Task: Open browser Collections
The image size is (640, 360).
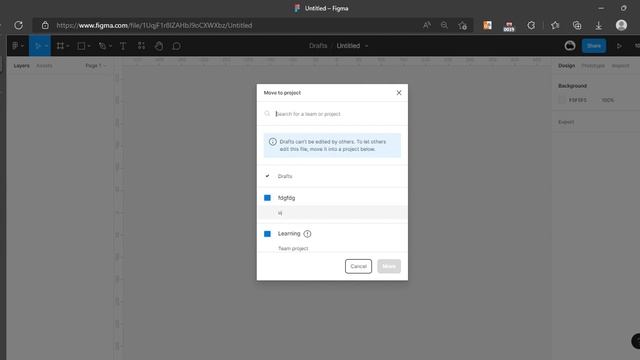Action: point(577,25)
